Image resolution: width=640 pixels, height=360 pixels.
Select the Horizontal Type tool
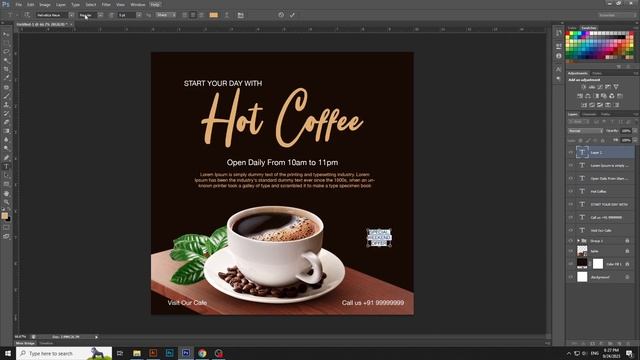pyautogui.click(x=6, y=167)
